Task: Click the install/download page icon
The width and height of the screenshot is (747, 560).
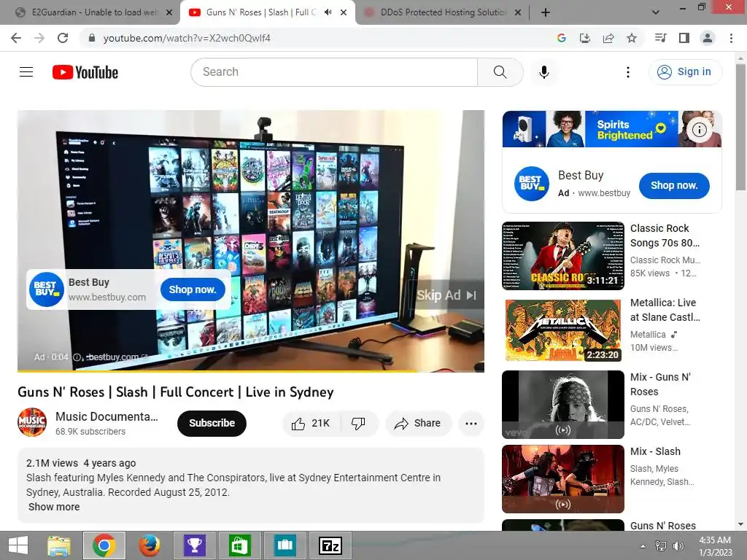Action: [584, 38]
